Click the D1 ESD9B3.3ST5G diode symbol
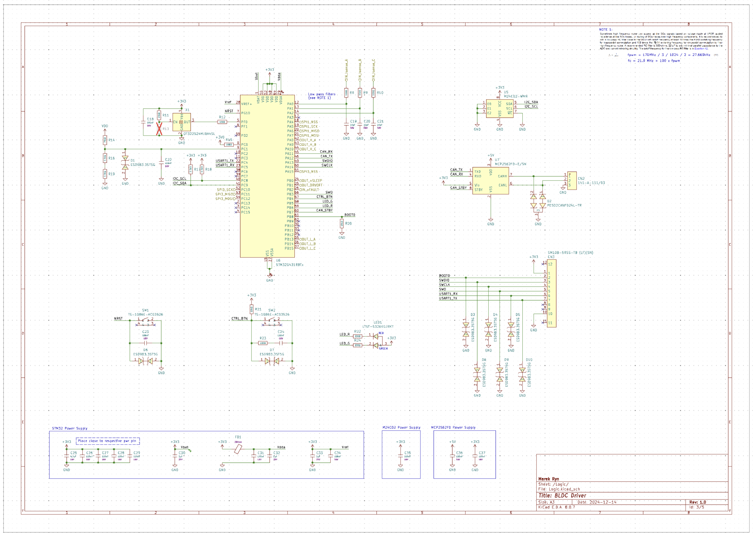The width and height of the screenshot is (756, 537). click(125, 163)
